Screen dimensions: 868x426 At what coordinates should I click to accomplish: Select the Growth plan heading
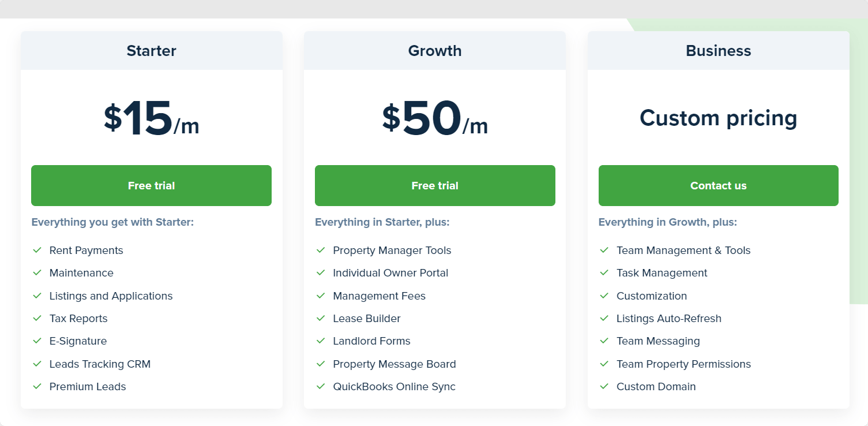pos(435,51)
